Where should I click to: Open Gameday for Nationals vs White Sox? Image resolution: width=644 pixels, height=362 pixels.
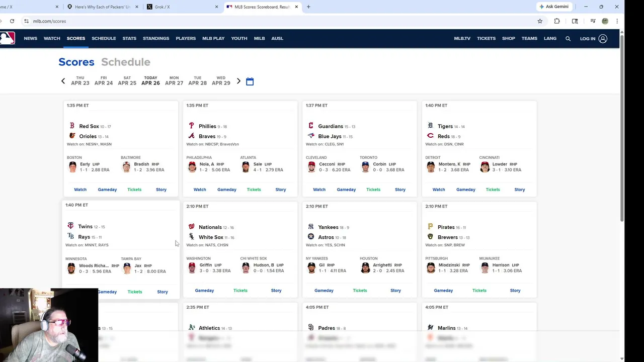click(x=204, y=290)
